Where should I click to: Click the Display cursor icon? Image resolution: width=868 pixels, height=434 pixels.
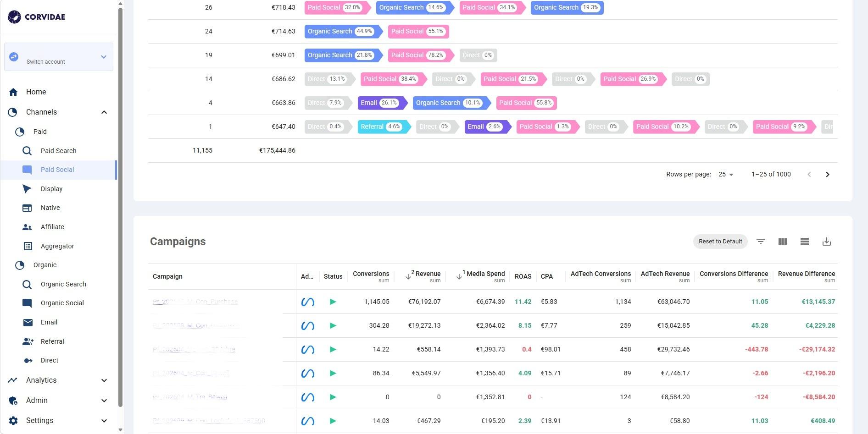[27, 189]
